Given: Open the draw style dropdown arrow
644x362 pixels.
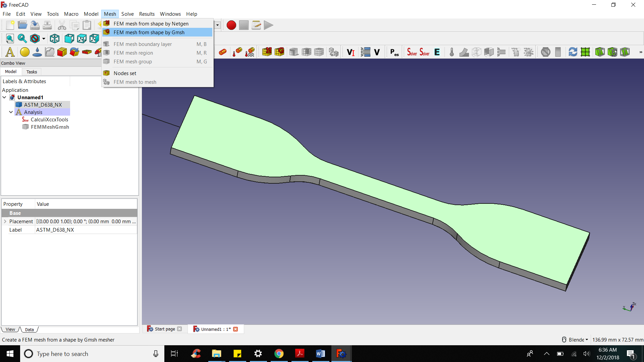Looking at the screenshot, I should pyautogui.click(x=44, y=39).
